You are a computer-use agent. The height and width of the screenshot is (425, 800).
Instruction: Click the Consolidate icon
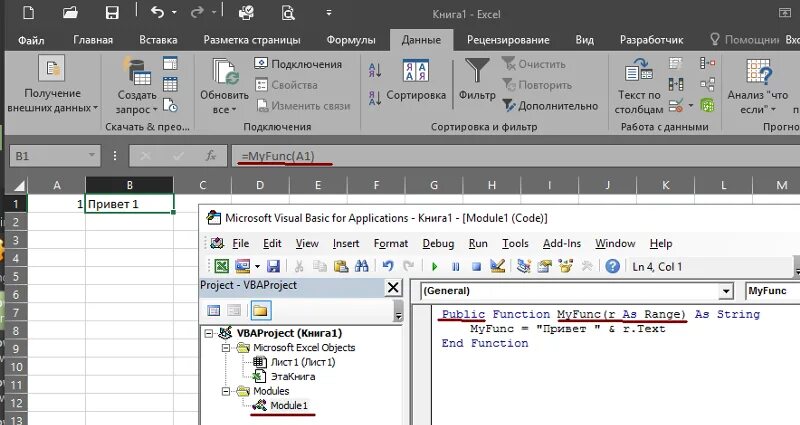(707, 63)
